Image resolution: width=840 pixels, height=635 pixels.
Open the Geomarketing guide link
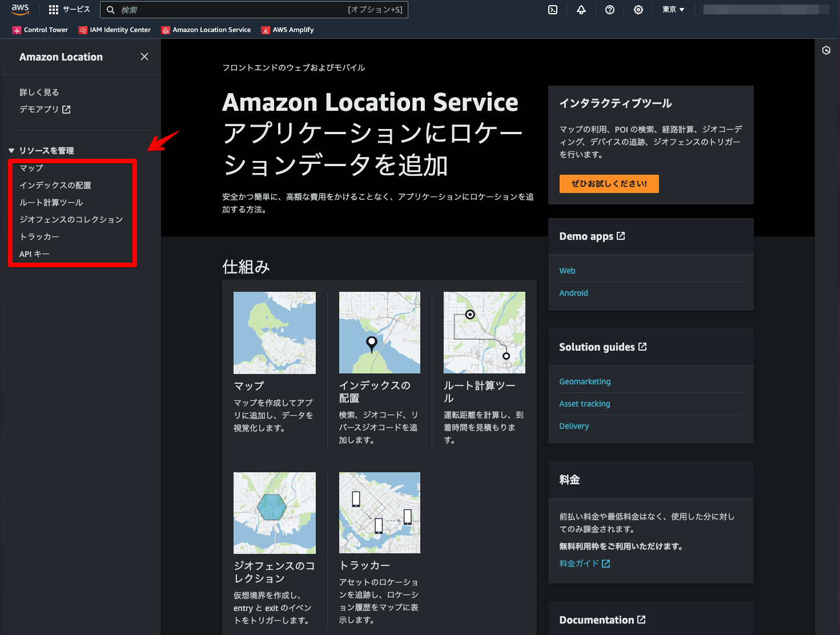(x=585, y=381)
